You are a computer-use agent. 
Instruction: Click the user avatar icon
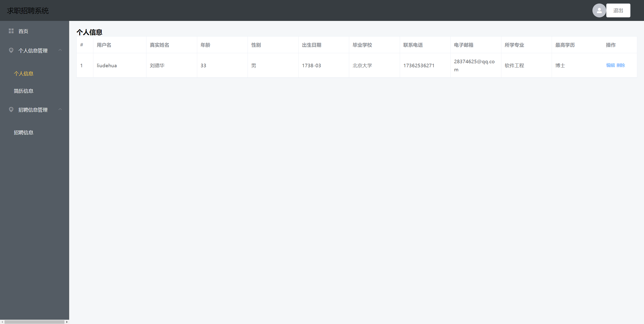click(599, 11)
